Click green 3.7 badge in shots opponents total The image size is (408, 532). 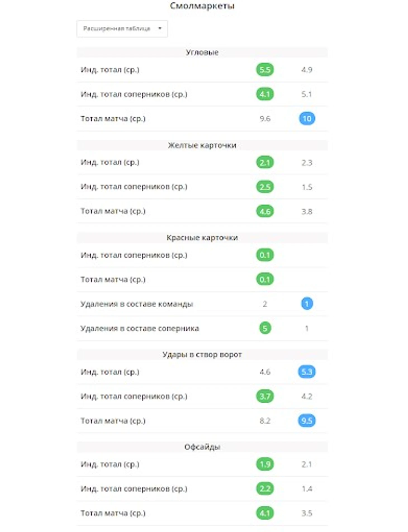265,396
